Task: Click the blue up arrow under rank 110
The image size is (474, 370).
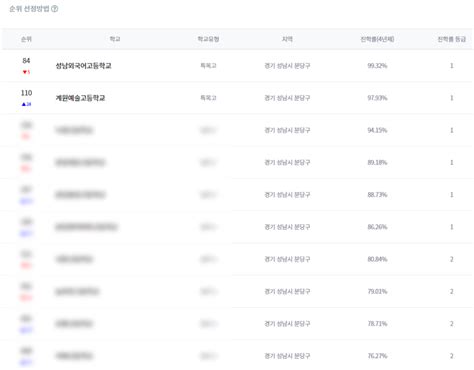Action: click(24, 104)
